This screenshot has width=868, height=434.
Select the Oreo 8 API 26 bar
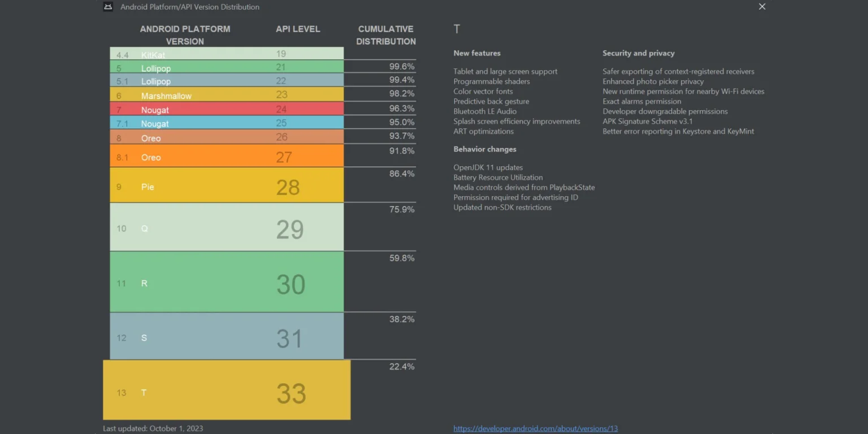click(227, 137)
